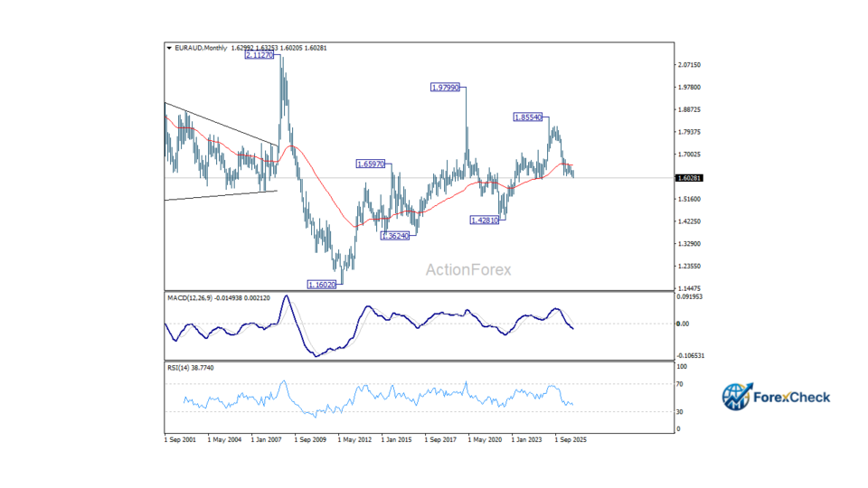Click the 1 Sep 2025 date label
Image resolution: width=868 pixels, height=488 pixels.
coord(571,440)
